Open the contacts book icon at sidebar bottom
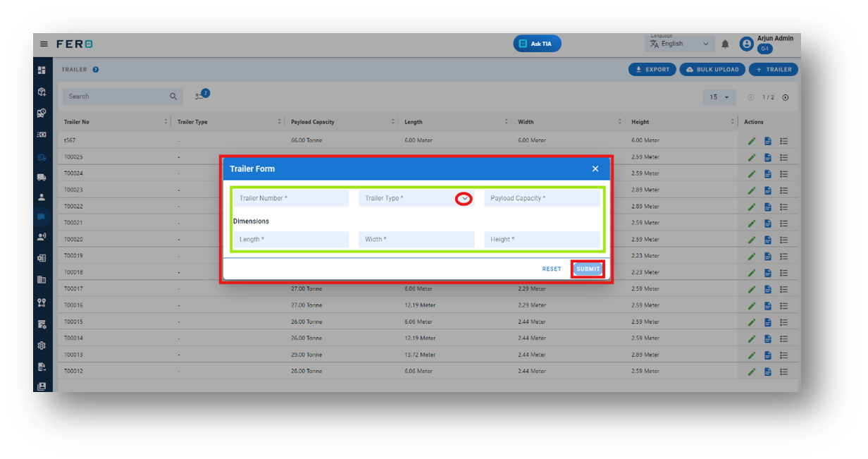This screenshot has height=459, width=868. (42, 386)
